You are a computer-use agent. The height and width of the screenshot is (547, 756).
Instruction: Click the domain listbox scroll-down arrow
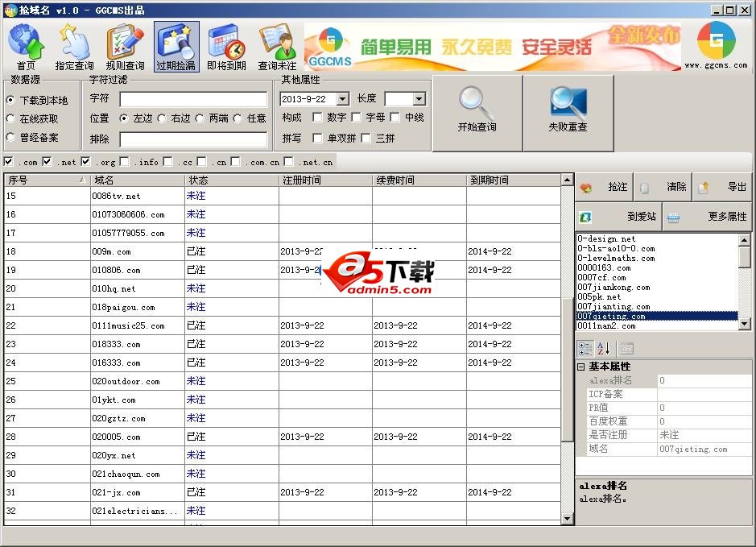tap(745, 324)
